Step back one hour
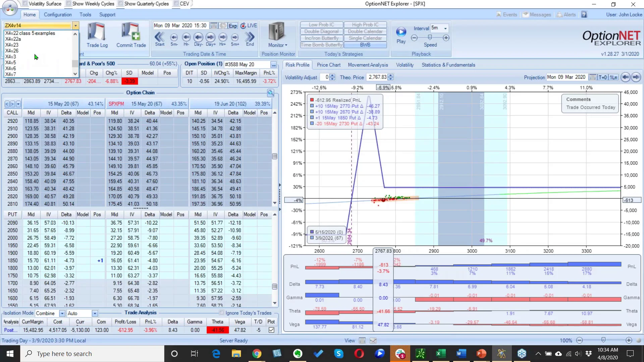 186,39
